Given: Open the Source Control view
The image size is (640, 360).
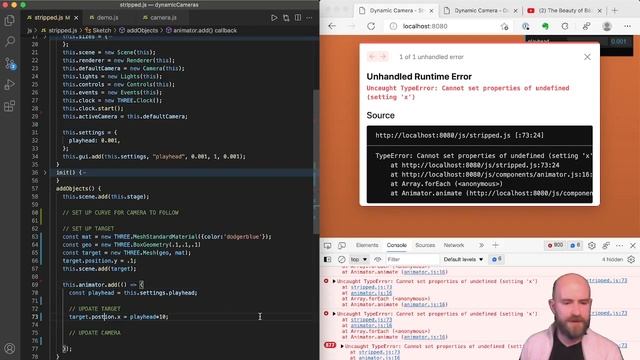Looking at the screenshot, I should (9, 63).
